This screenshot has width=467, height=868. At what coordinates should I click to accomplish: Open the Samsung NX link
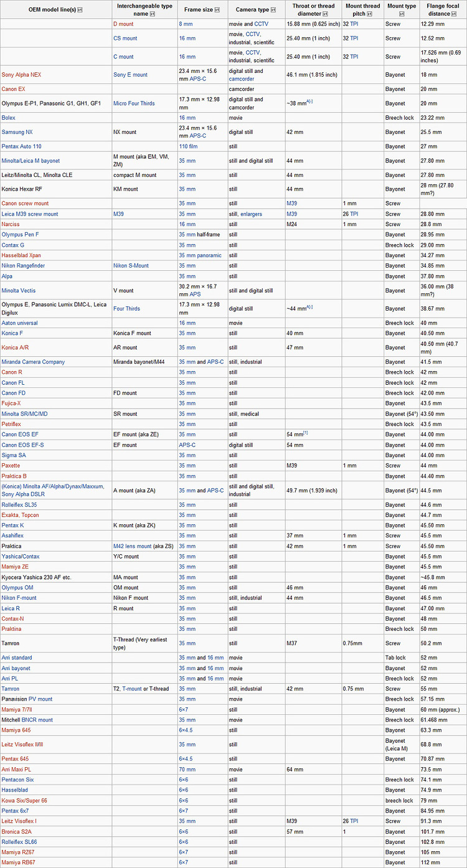click(17, 132)
